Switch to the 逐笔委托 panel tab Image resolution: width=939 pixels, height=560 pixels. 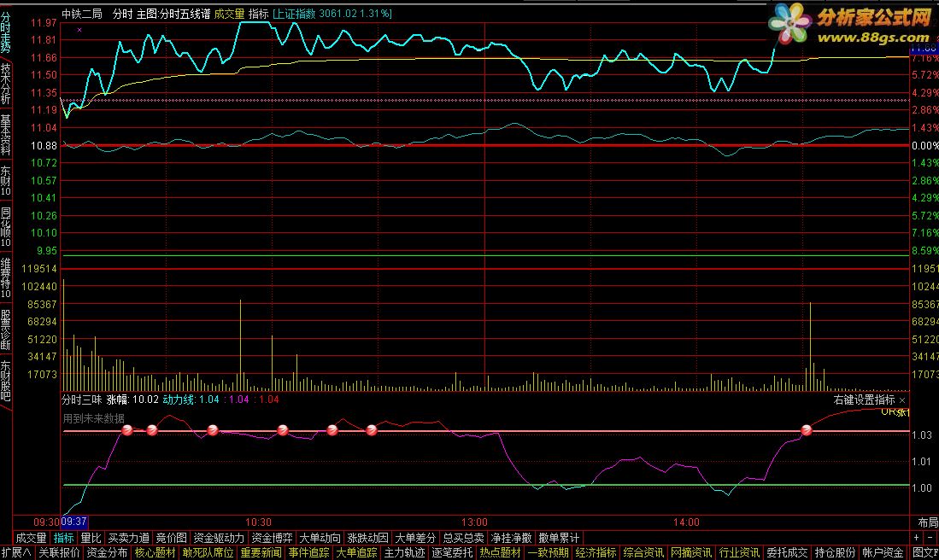coord(453,553)
